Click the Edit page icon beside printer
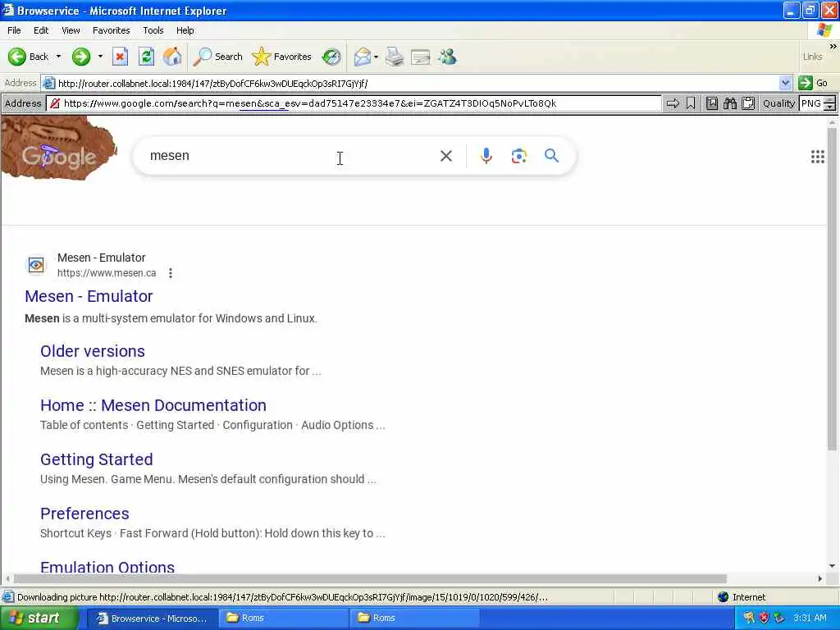Screen dimensions: 840x630 [421, 57]
